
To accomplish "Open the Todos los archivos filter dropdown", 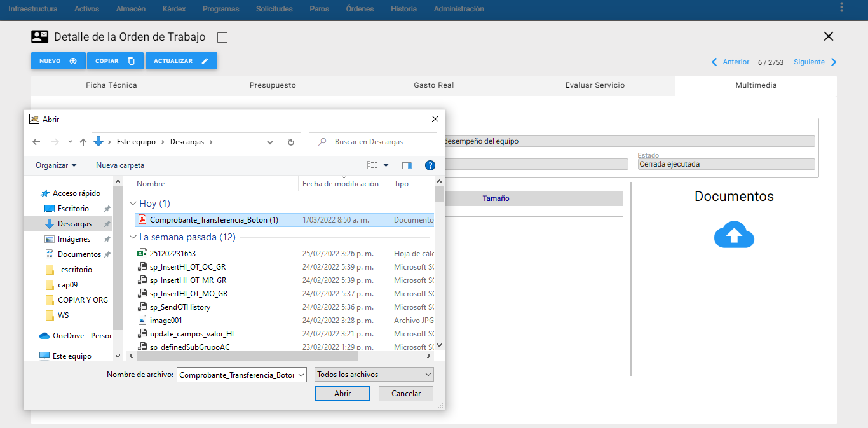I will coord(374,375).
